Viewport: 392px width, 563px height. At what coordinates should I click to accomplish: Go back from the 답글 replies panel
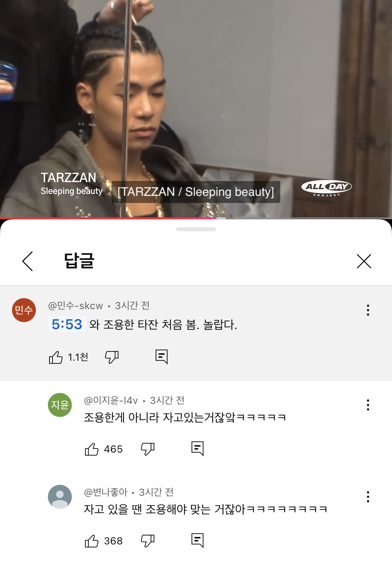coord(28,261)
